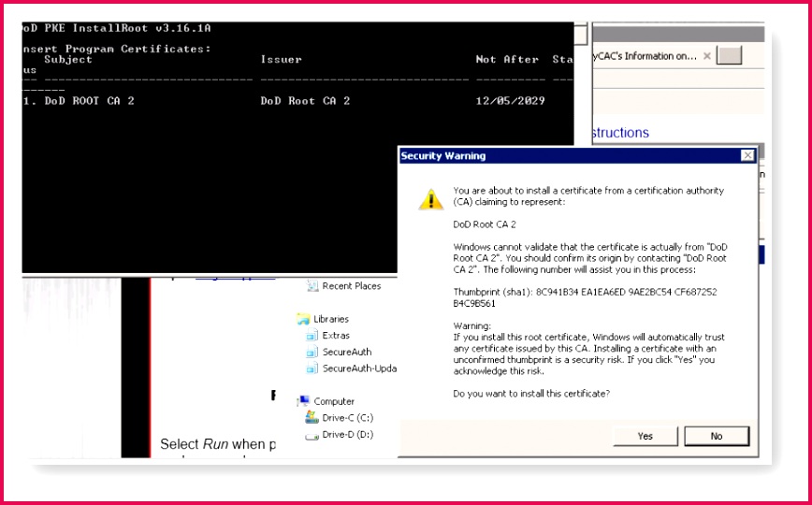Click DoD PKE InstallRoot v3.16.1A title text
The width and height of the screenshot is (812, 505).
tap(117, 28)
